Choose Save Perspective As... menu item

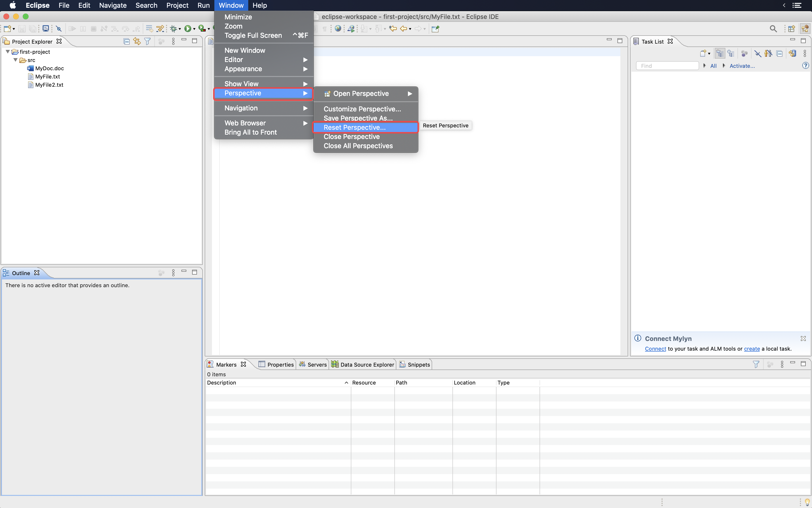tap(366, 118)
